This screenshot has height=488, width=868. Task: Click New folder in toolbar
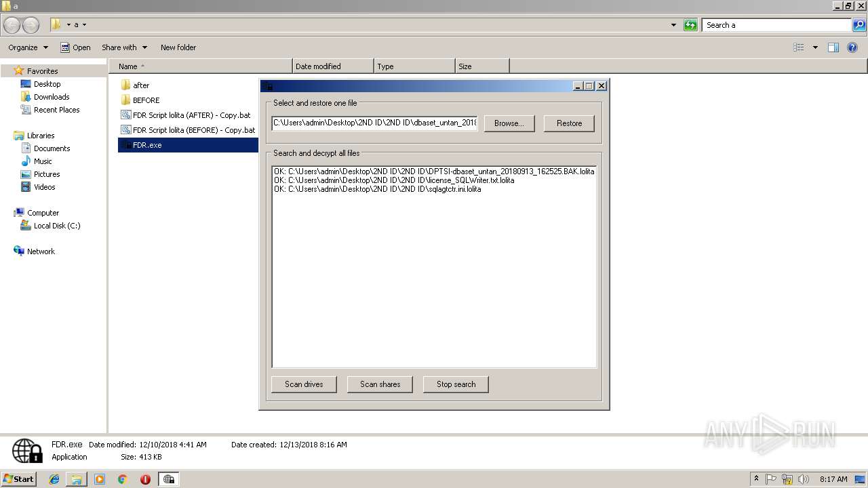178,47
